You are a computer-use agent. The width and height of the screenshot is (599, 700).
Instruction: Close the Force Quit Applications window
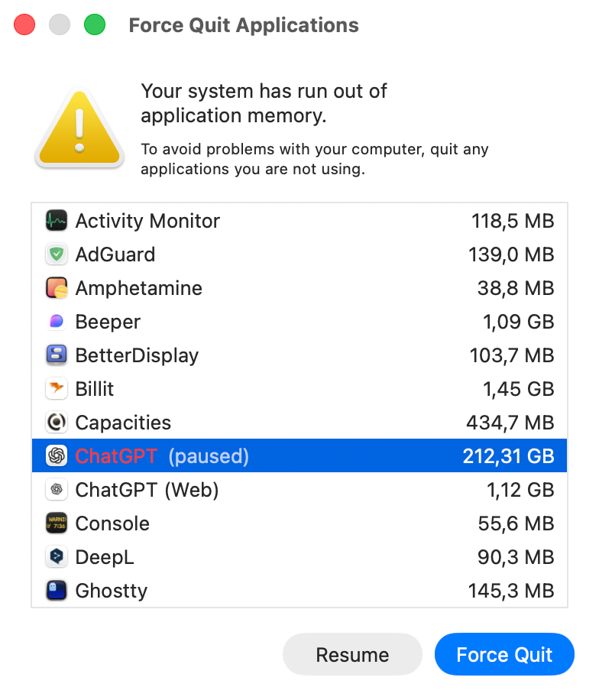[25, 25]
